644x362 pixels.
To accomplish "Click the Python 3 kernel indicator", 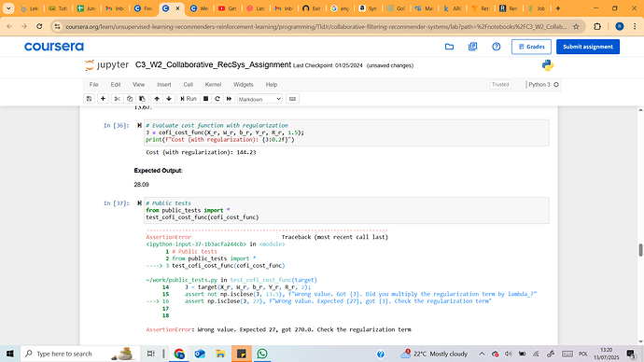I will point(543,85).
